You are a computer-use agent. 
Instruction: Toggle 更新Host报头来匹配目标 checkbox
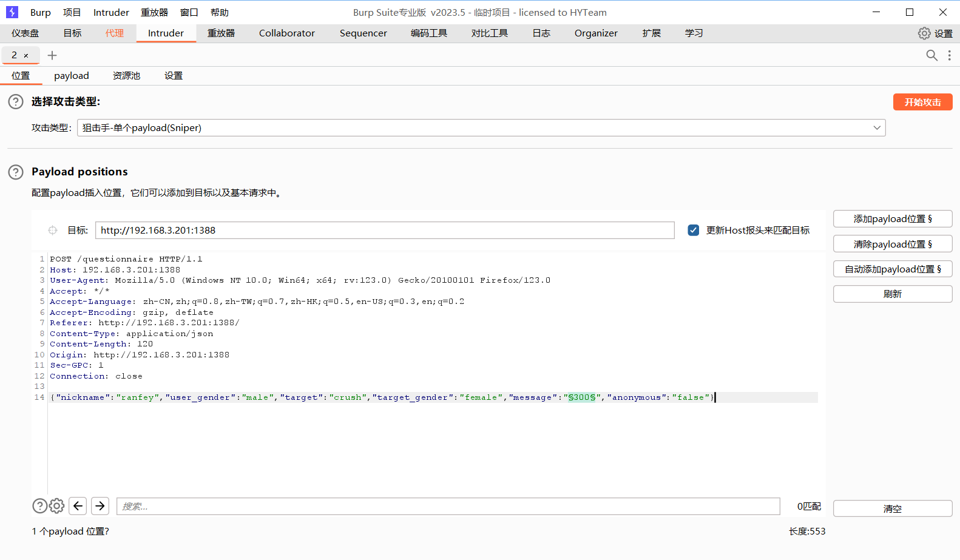click(694, 231)
